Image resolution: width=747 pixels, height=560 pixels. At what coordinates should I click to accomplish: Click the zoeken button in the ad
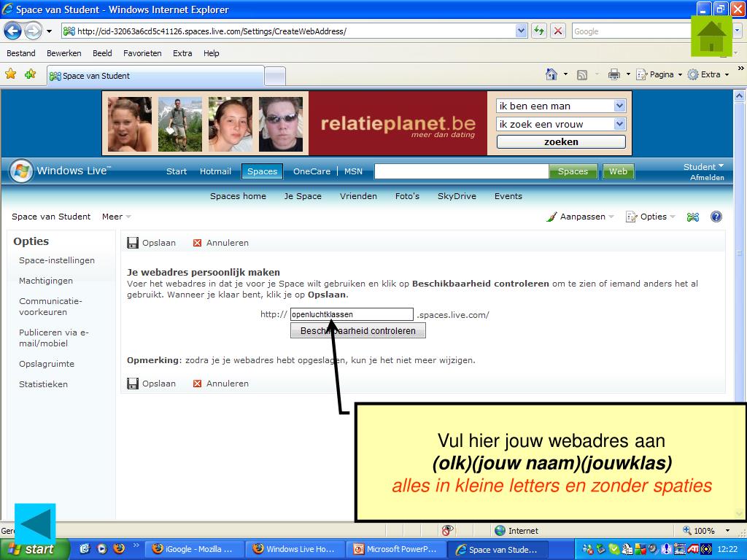pyautogui.click(x=561, y=142)
